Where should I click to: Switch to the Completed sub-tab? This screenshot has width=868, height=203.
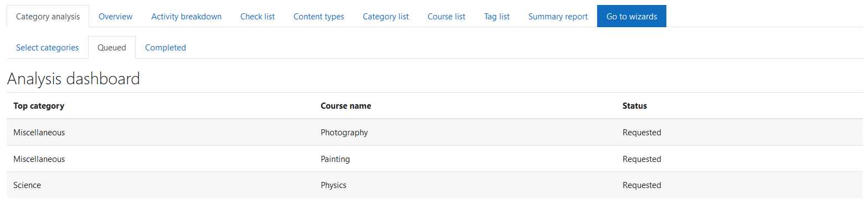166,48
